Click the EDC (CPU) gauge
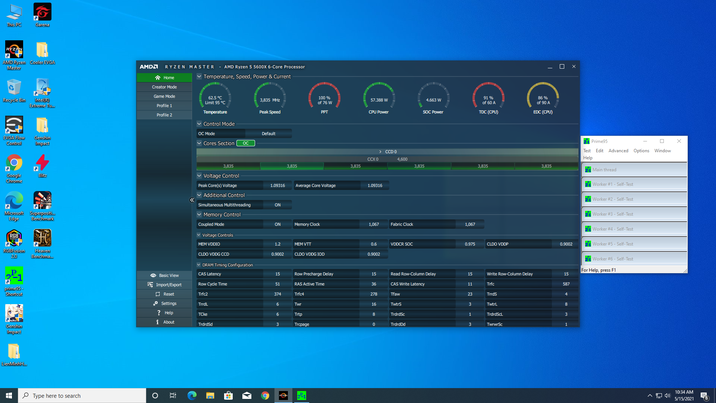The height and width of the screenshot is (403, 716). pyautogui.click(x=542, y=98)
